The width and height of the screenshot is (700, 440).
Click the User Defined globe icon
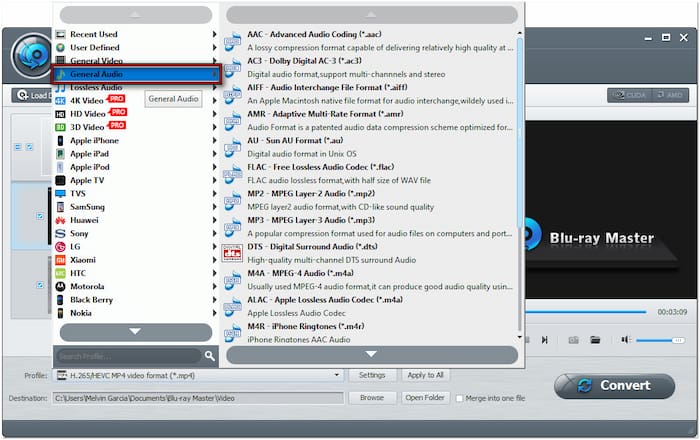[x=60, y=47]
